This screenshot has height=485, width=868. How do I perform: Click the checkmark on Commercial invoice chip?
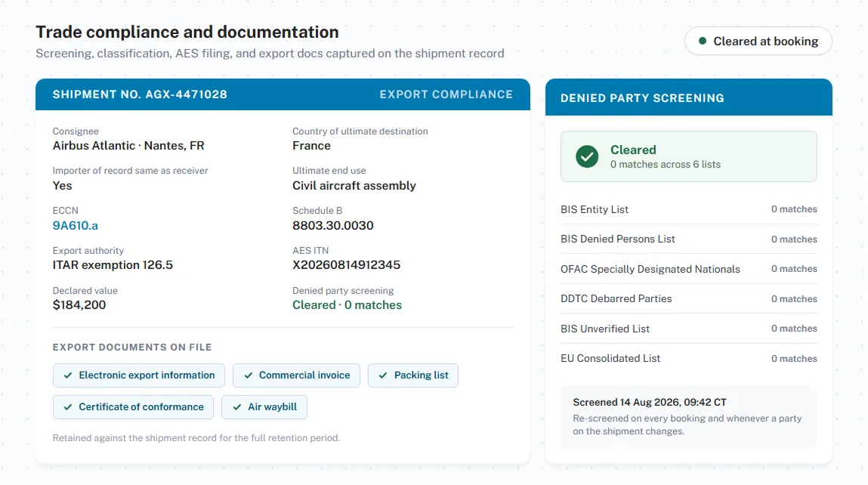[248, 375]
